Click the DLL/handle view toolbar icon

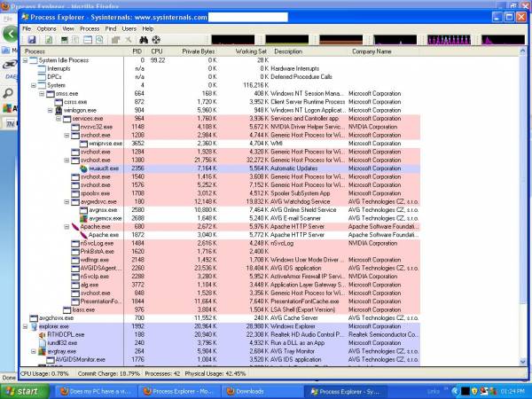coord(99,40)
